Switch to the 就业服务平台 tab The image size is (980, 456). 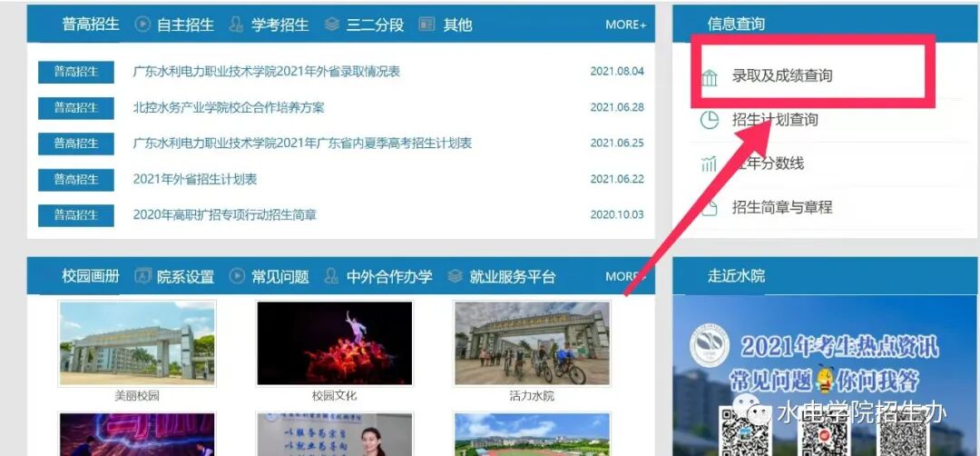click(513, 276)
